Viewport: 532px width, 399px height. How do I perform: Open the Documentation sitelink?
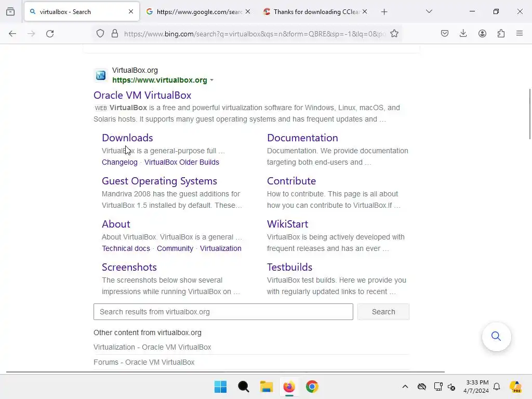pos(302,138)
